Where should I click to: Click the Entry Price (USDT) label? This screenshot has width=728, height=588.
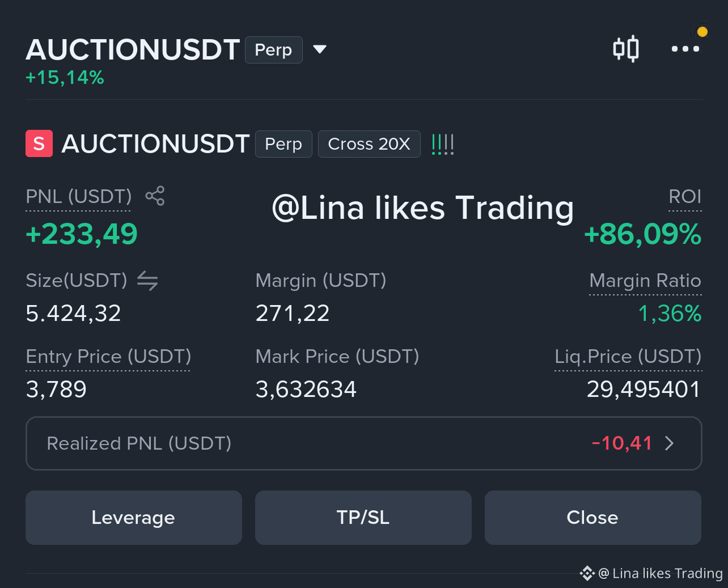pyautogui.click(x=108, y=357)
